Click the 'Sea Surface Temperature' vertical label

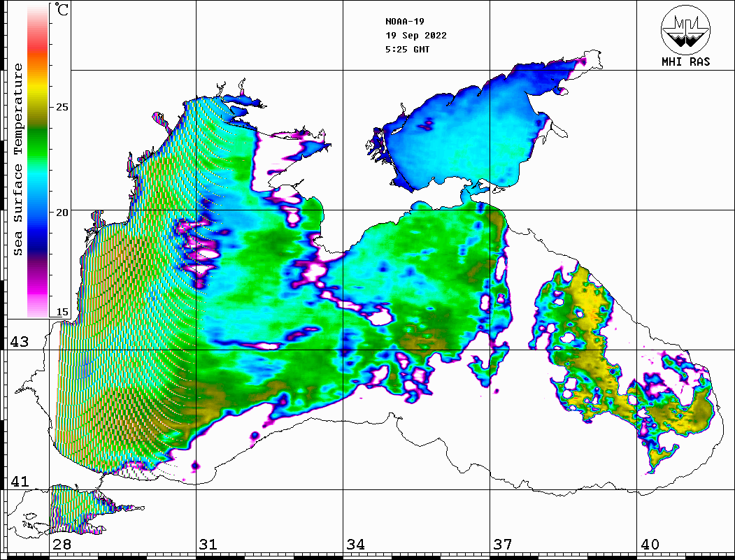[x=17, y=159]
